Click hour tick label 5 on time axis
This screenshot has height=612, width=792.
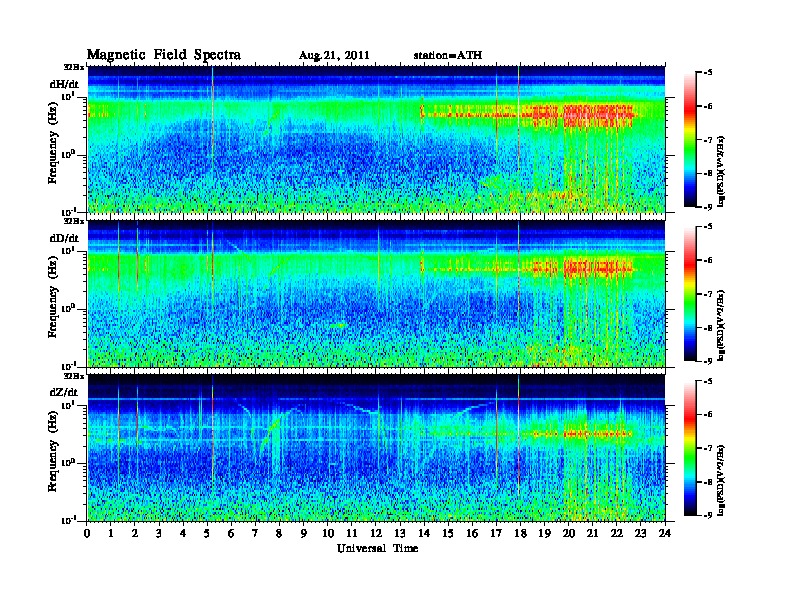[207, 533]
